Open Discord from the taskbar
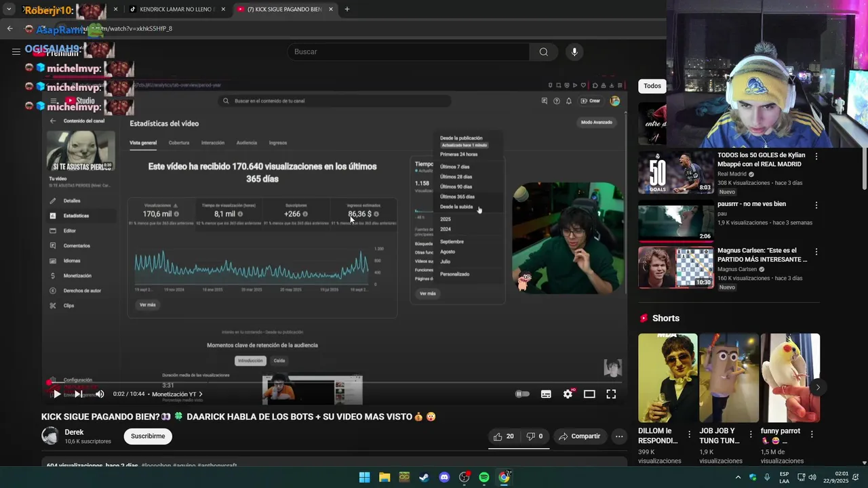Image resolution: width=868 pixels, height=488 pixels. click(444, 477)
